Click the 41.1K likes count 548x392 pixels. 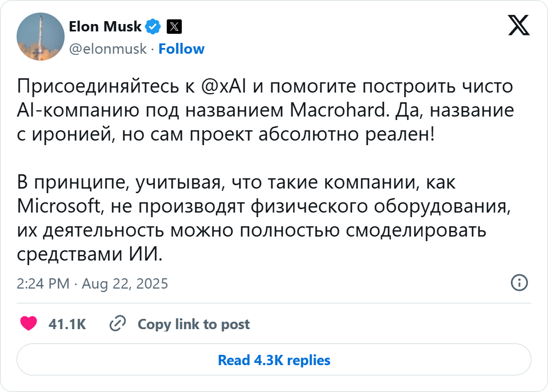click(x=67, y=325)
